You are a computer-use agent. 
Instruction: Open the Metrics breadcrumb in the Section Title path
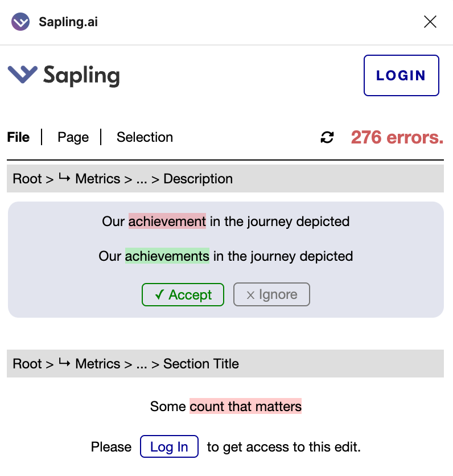[97, 364]
